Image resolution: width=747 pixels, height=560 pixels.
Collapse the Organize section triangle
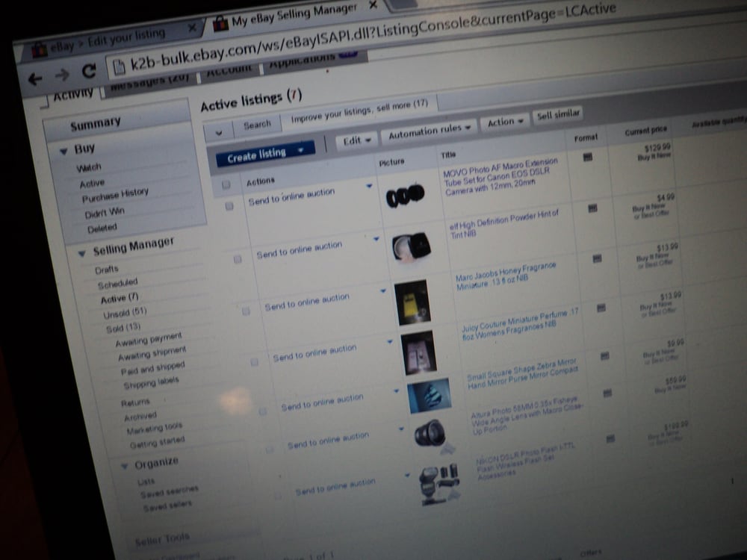124,466
